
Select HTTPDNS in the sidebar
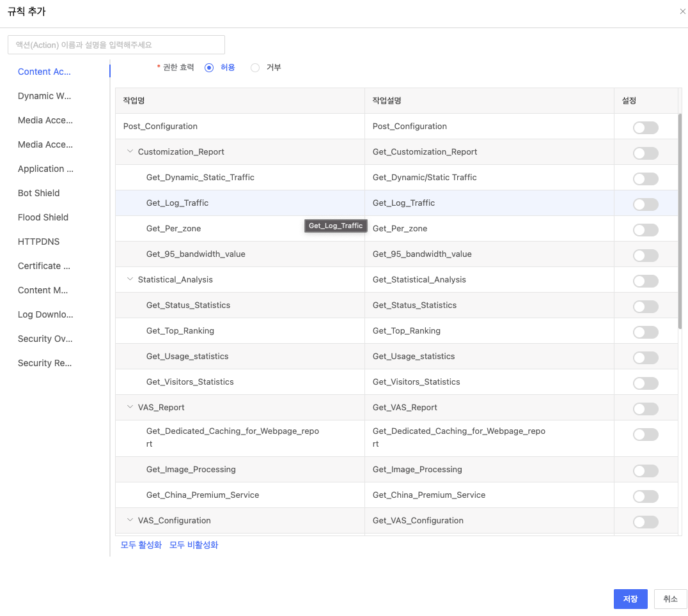click(x=38, y=242)
